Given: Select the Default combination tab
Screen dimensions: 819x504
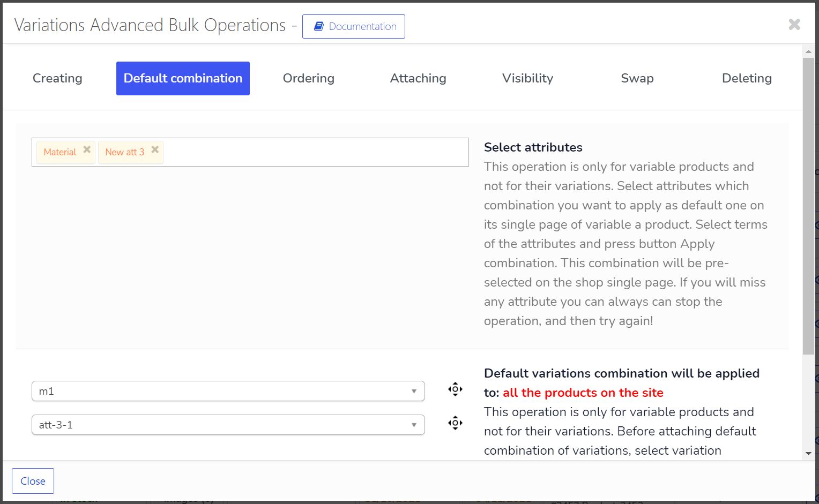Looking at the screenshot, I should [x=183, y=78].
